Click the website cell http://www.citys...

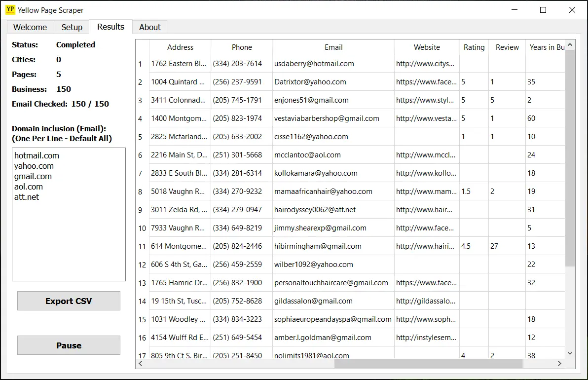[x=427, y=64]
